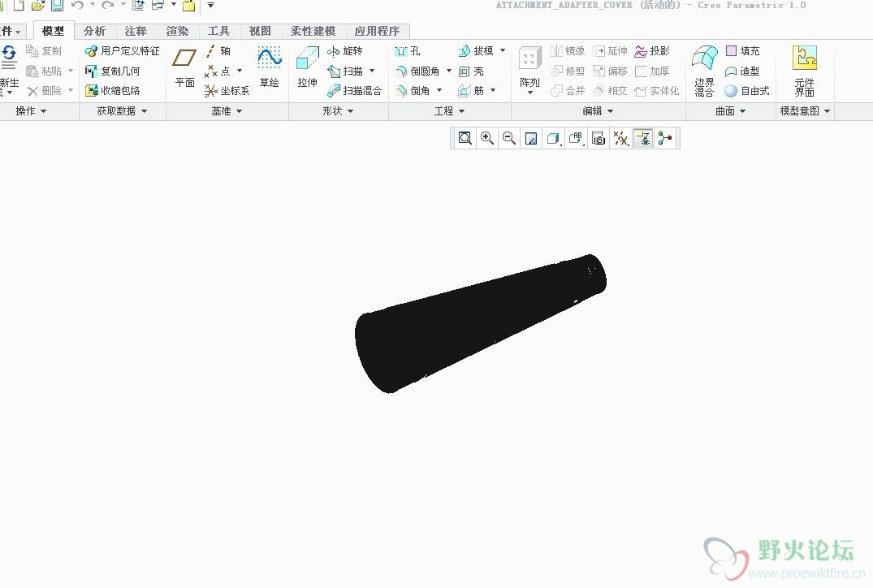Select the 填充 fill tool
Viewport: 873px width, 588px height.
(x=742, y=51)
